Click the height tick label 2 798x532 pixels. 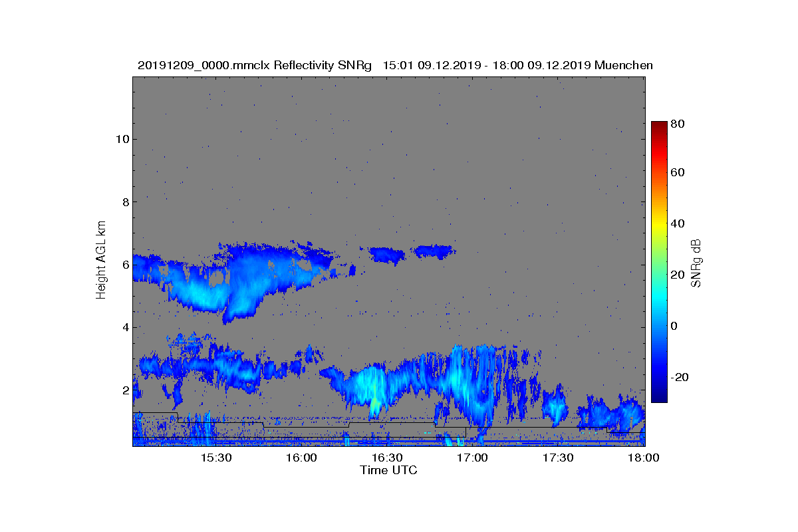124,390
